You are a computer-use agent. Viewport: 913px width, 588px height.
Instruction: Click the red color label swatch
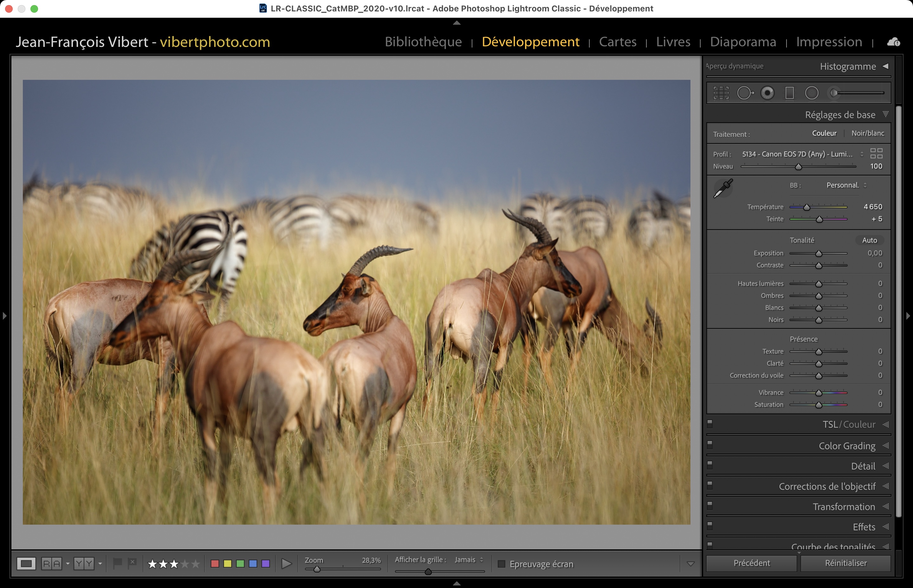(215, 564)
